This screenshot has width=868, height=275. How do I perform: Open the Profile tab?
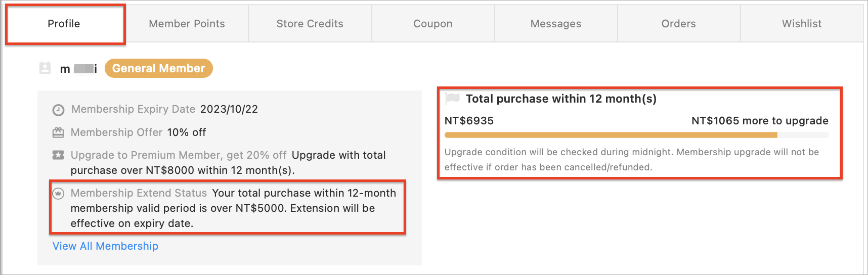(64, 24)
